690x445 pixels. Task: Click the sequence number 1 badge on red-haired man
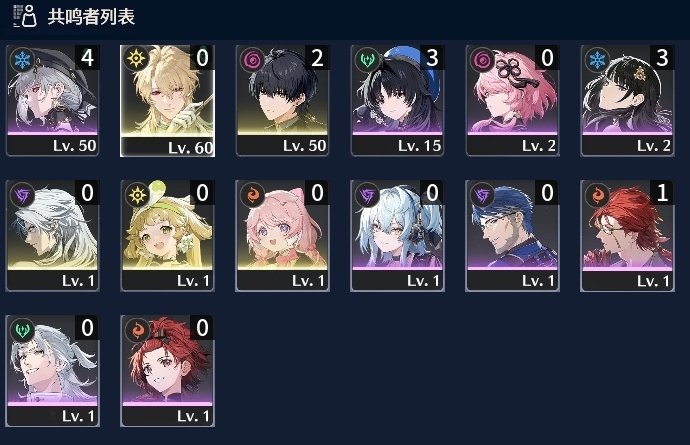tap(661, 193)
